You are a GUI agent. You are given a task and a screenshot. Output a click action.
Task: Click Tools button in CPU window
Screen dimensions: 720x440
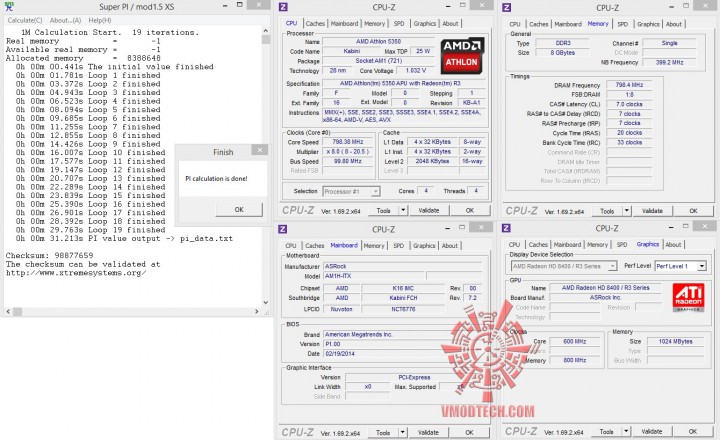coord(383,210)
